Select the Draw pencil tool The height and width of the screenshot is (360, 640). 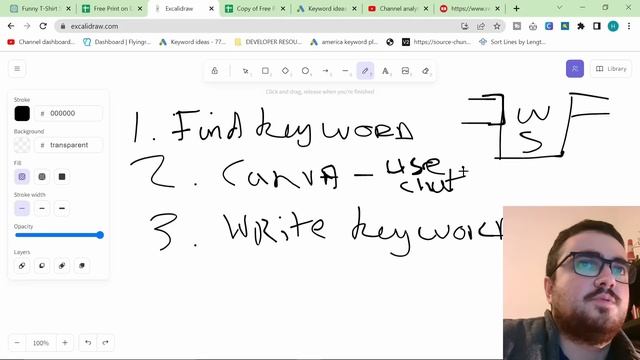(365, 71)
